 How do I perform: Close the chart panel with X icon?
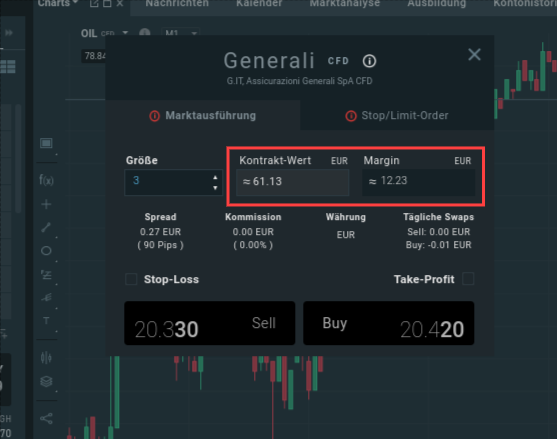(x=120, y=4)
